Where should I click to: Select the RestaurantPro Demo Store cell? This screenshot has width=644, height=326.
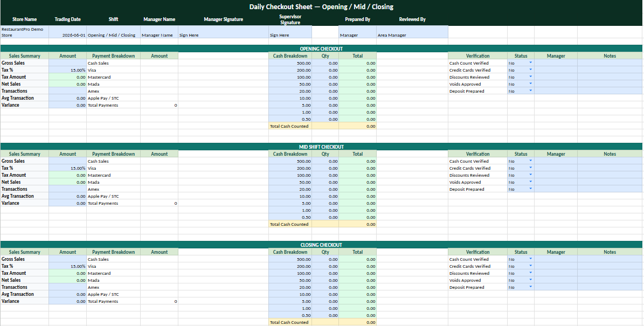point(25,32)
